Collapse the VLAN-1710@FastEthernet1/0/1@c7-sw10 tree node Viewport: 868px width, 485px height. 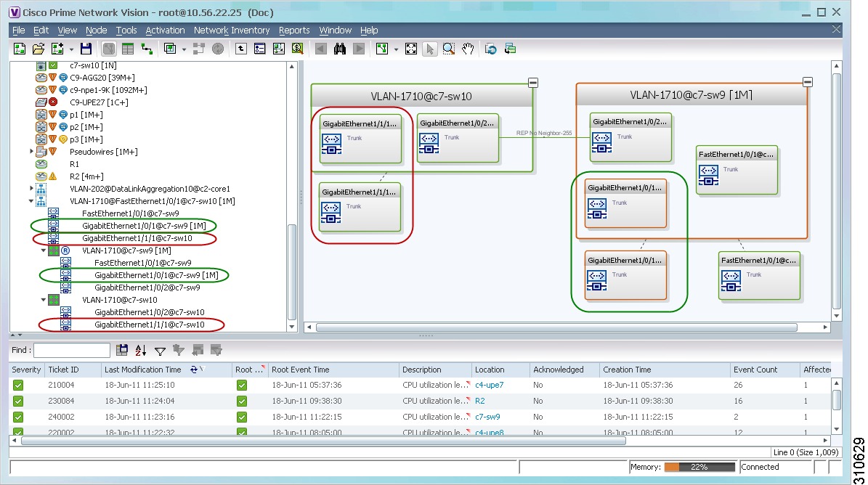tap(31, 201)
